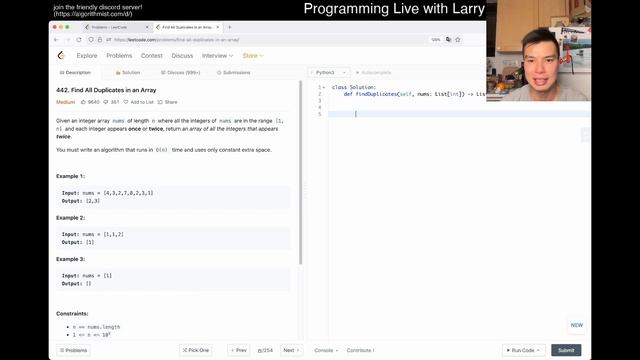Click the browser forward arrow
The width and height of the screenshot is (640, 360).
pos(68,40)
